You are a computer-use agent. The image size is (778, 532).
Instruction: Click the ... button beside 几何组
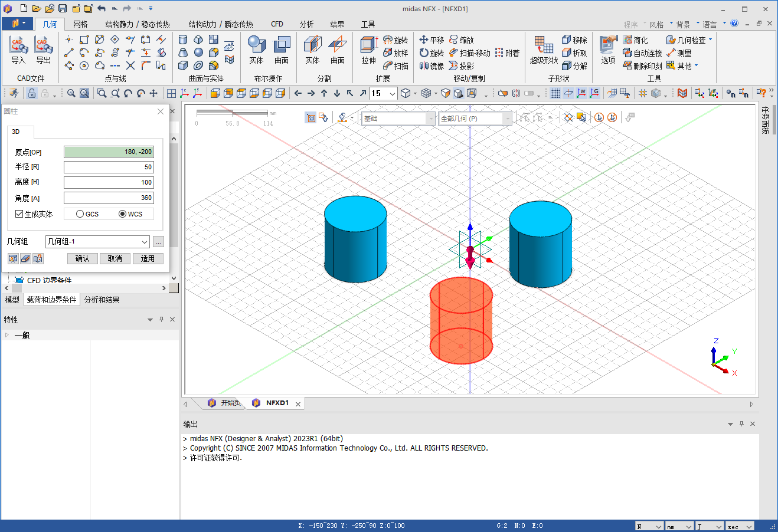point(158,241)
